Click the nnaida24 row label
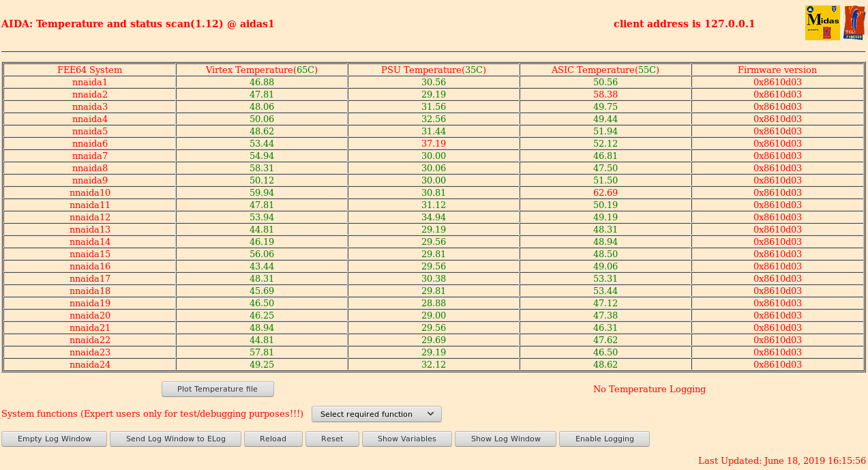This screenshot has width=868, height=470. pyautogui.click(x=90, y=364)
